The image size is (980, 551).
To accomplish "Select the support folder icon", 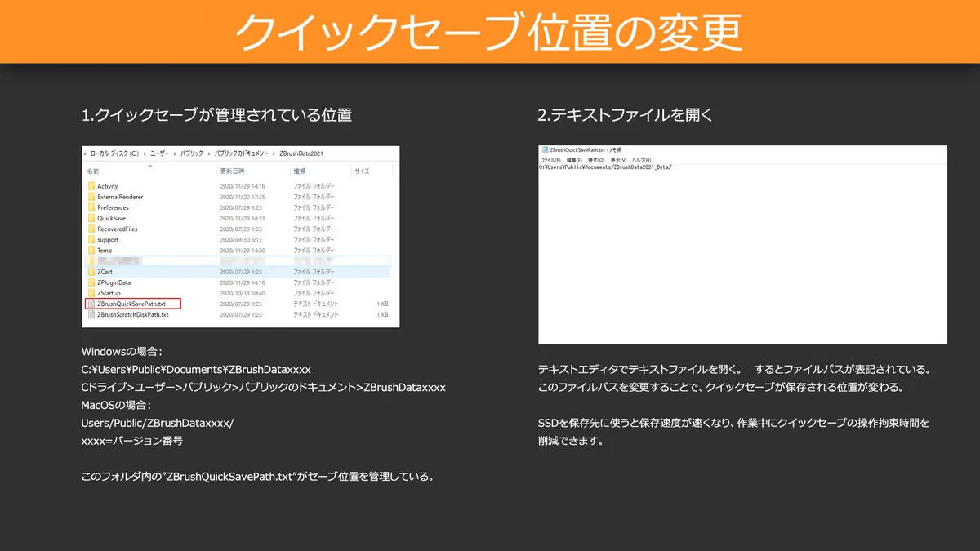I will (x=91, y=240).
